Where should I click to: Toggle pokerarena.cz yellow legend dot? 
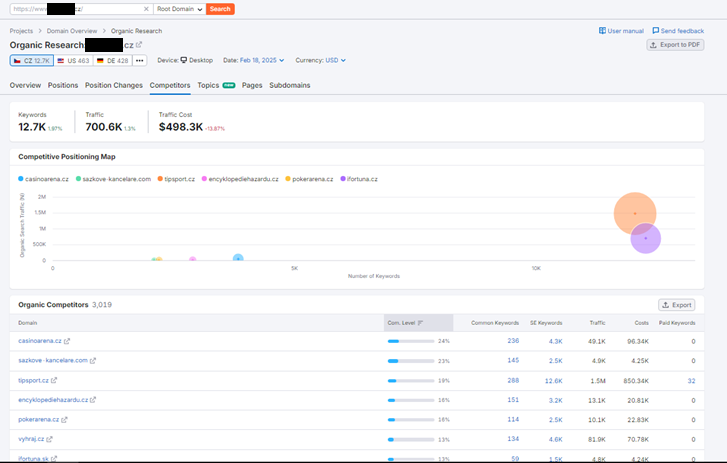tap(288, 179)
